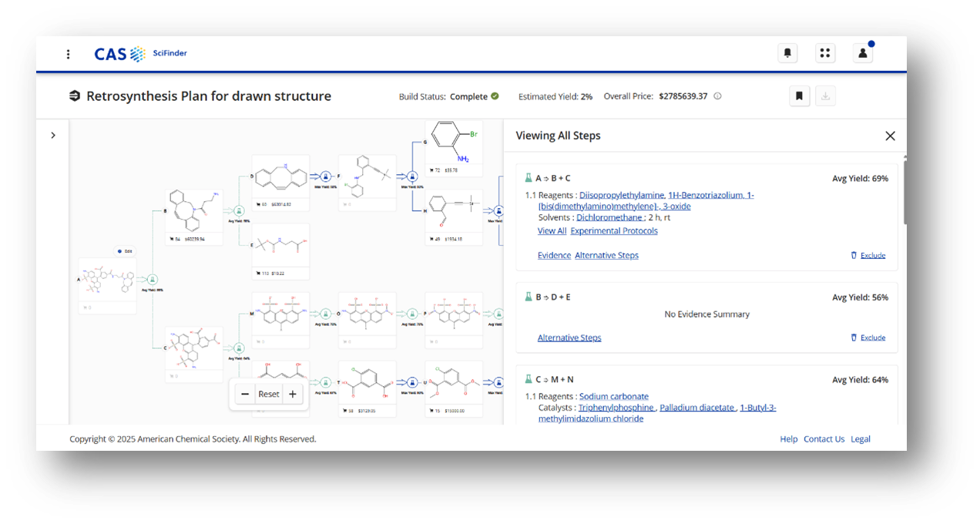Select the flask node between M and O
The image size is (980, 524).
325,314
